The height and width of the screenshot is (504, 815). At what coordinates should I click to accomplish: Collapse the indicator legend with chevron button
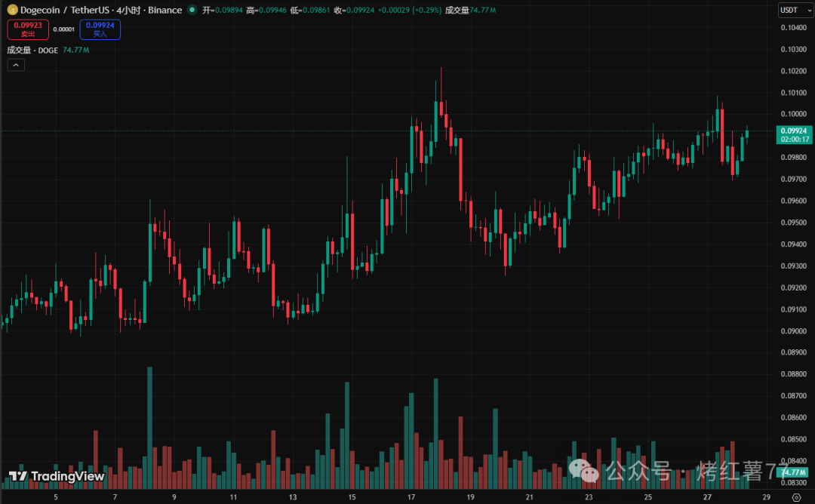coord(16,65)
